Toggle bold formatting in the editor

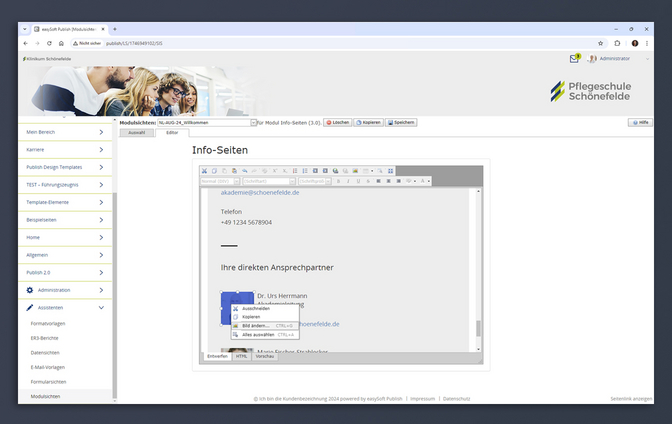point(338,181)
